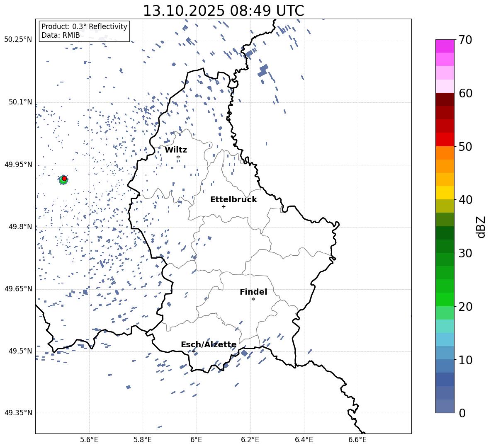Click the slate blue bottom colorbar segment
This screenshot has width=491, height=448.
point(445,406)
